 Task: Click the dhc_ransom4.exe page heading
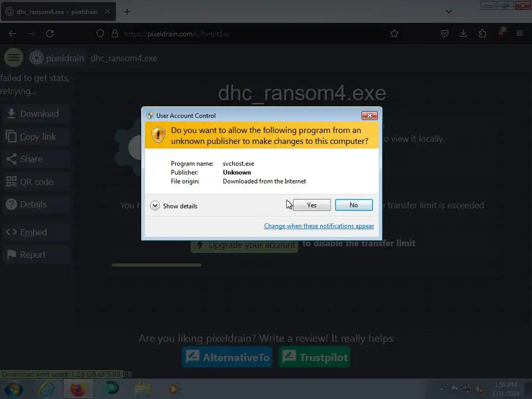tap(302, 93)
